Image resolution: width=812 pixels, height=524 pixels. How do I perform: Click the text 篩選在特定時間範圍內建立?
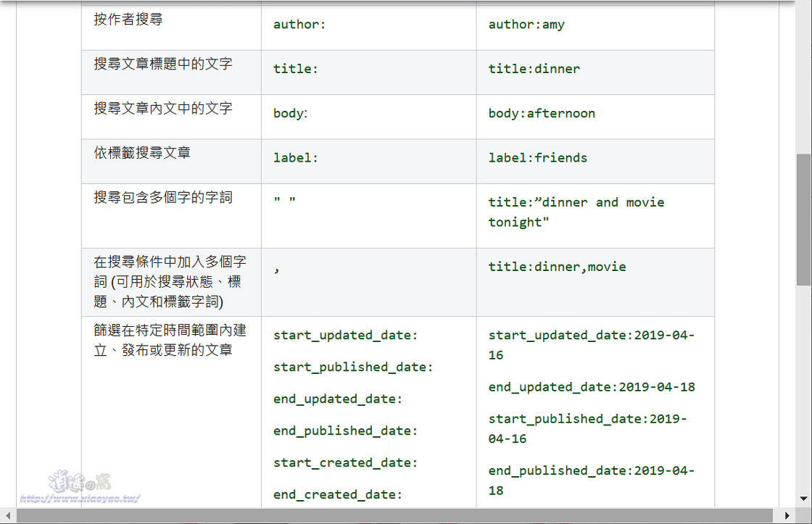[x=170, y=340]
